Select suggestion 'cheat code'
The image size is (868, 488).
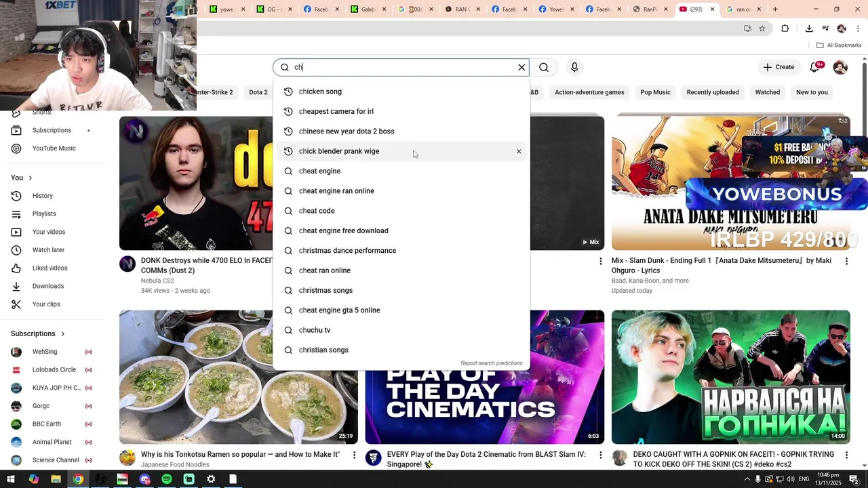[x=401, y=211]
